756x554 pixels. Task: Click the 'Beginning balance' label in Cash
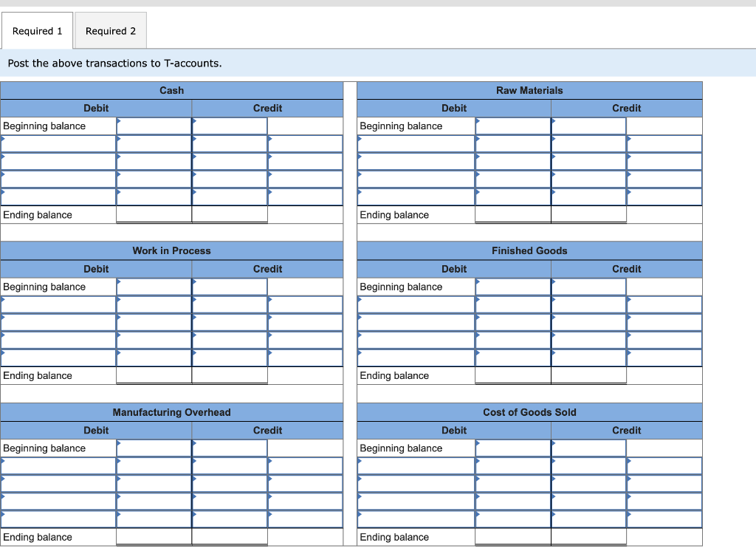[44, 126]
